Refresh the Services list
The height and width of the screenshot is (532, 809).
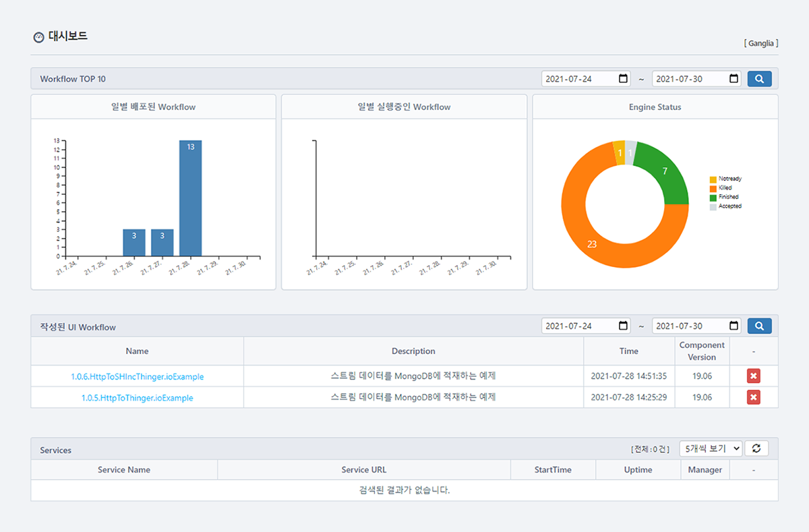point(756,448)
